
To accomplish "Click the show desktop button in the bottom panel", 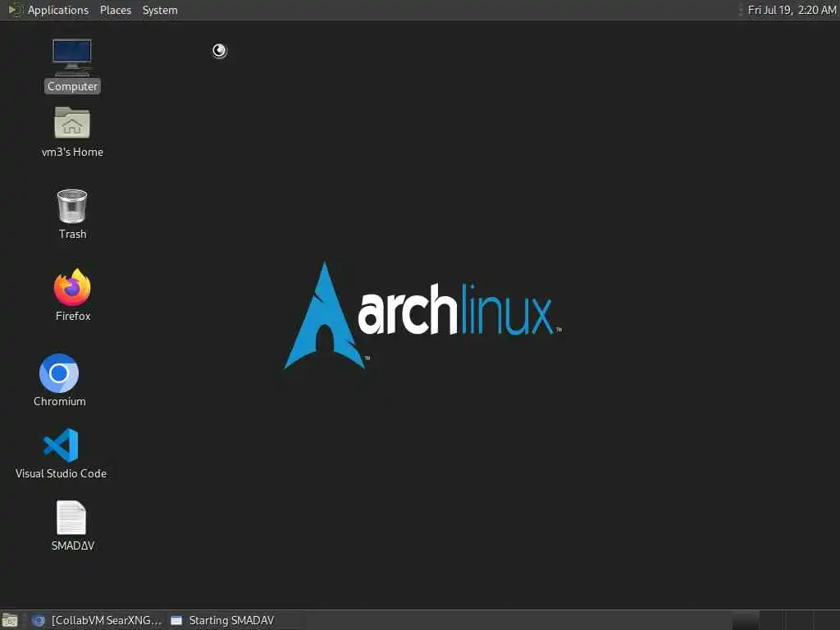I will (10, 620).
